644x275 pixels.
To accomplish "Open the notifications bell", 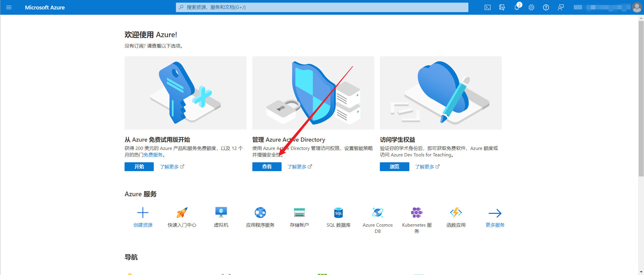I will [x=516, y=7].
